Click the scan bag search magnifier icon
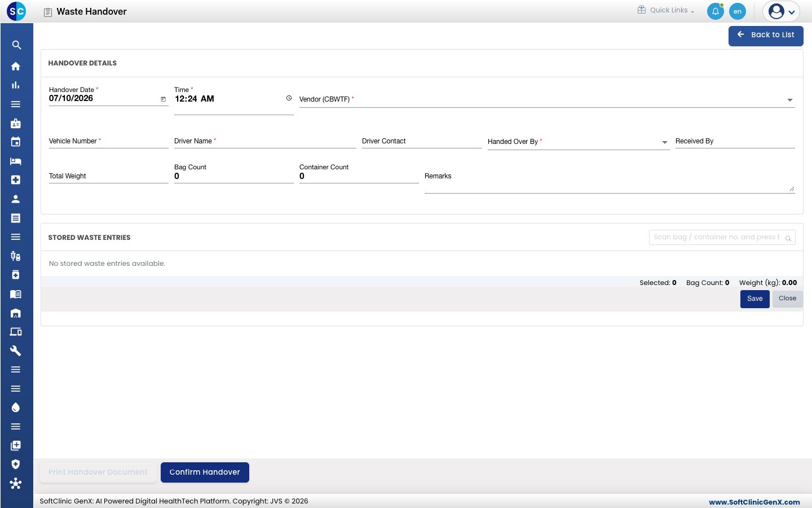 click(x=788, y=238)
